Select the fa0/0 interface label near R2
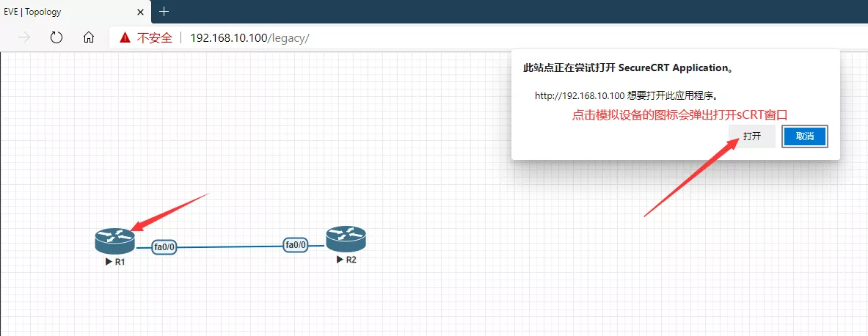 pos(295,245)
